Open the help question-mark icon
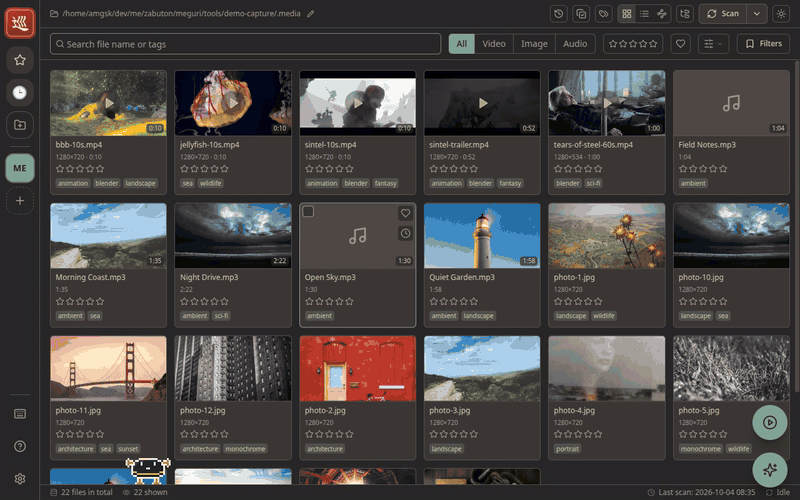This screenshot has width=800, height=500. pos(20,446)
